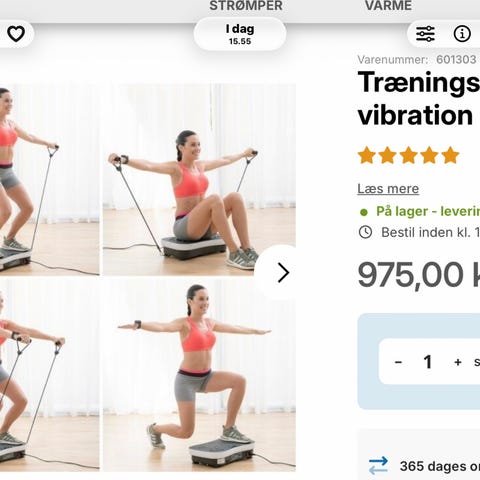Image resolution: width=480 pixels, height=480 pixels.
Task: Click the quantity field showing 1
Action: click(x=428, y=362)
